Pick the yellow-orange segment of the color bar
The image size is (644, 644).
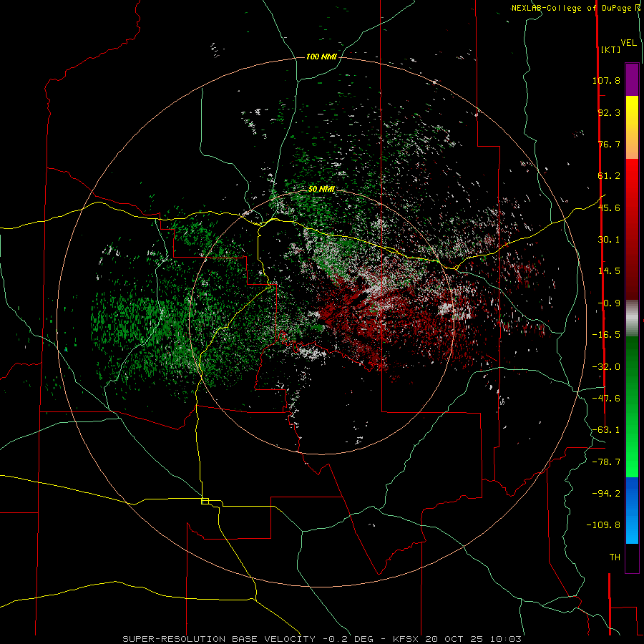tap(632, 127)
